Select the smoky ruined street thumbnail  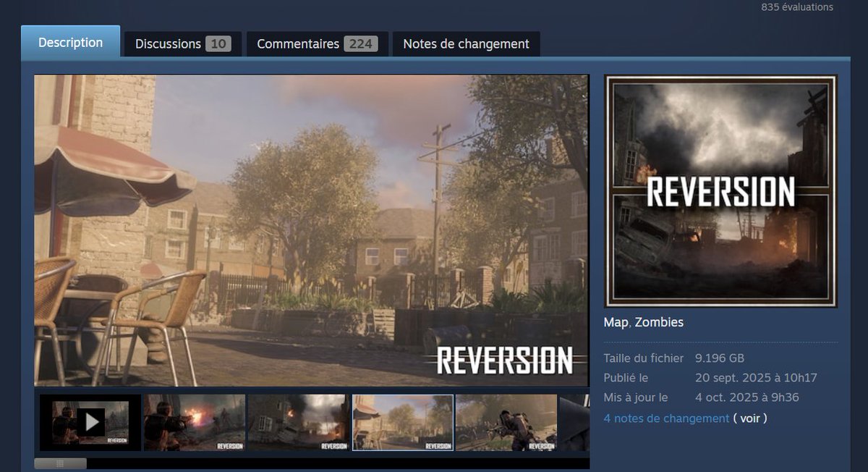pos(298,423)
